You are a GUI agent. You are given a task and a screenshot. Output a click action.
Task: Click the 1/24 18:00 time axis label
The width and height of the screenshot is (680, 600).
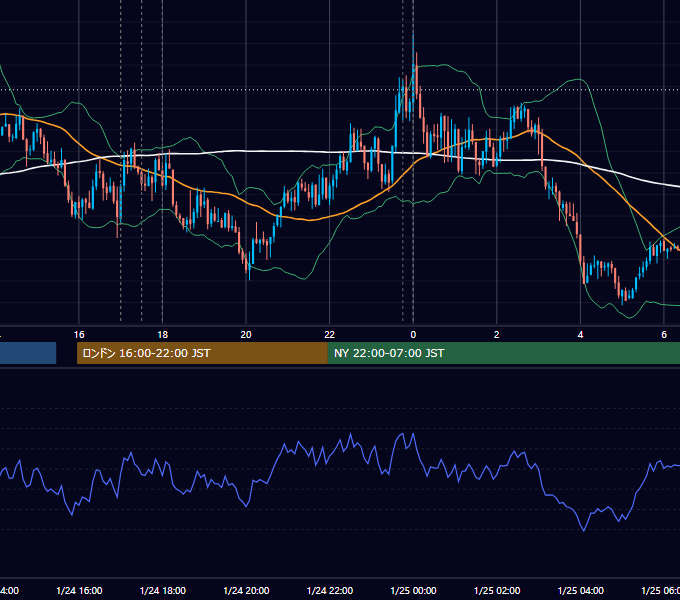163,590
